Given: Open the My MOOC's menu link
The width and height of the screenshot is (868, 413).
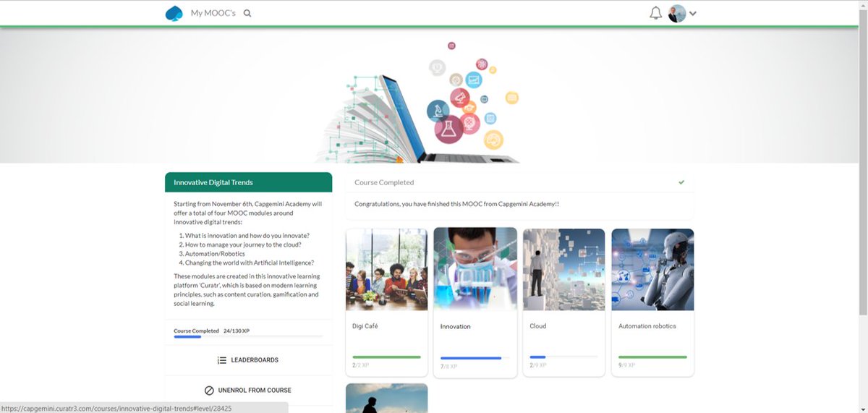Looking at the screenshot, I should 213,13.
